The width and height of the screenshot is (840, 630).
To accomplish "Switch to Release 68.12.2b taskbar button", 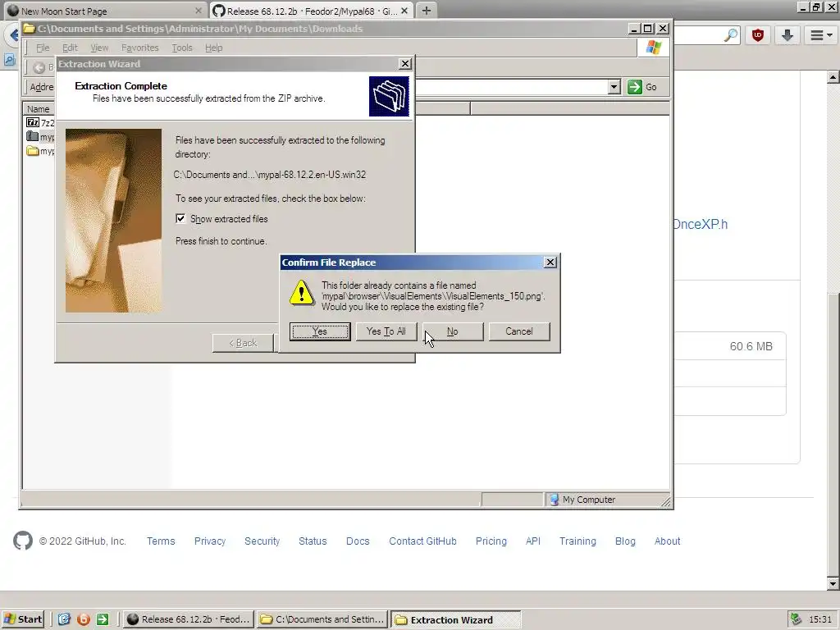I will (x=189, y=619).
